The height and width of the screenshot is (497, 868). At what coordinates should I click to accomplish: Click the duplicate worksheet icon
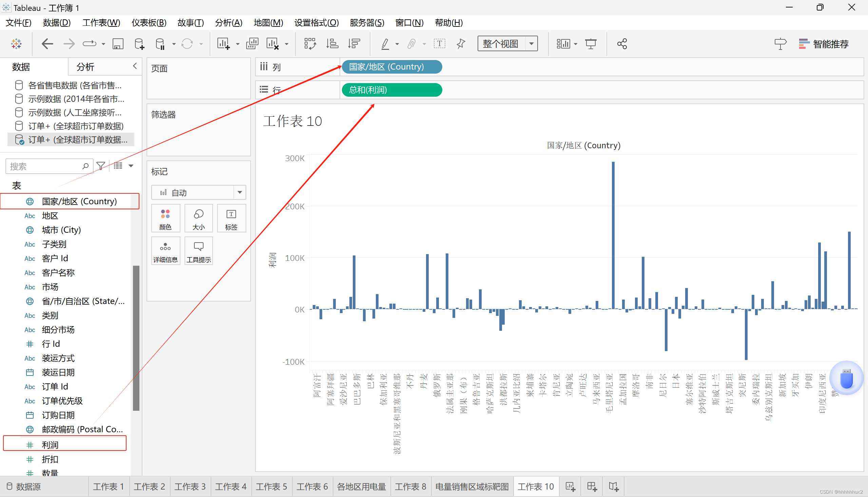(x=252, y=44)
